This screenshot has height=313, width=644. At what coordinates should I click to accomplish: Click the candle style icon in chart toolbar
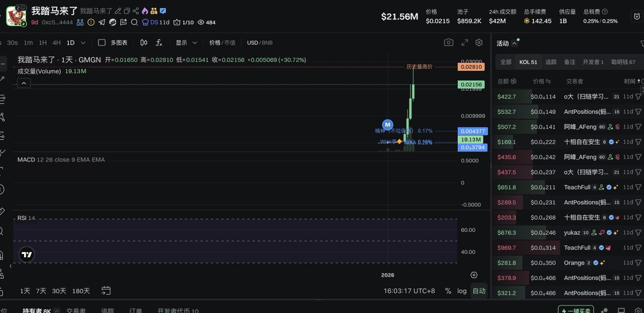[x=144, y=42]
